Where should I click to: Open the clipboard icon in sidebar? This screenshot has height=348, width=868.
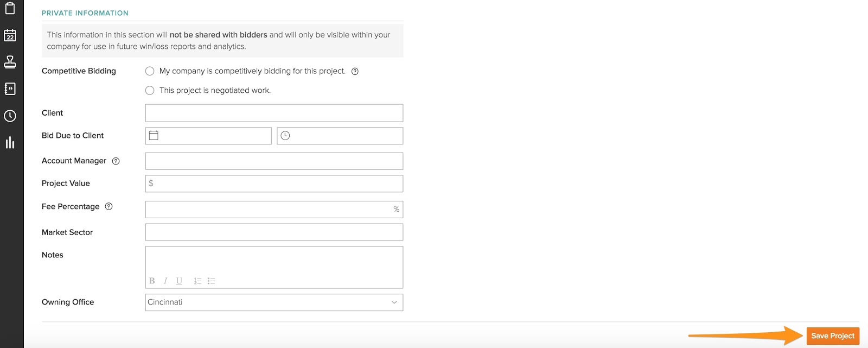pos(10,8)
